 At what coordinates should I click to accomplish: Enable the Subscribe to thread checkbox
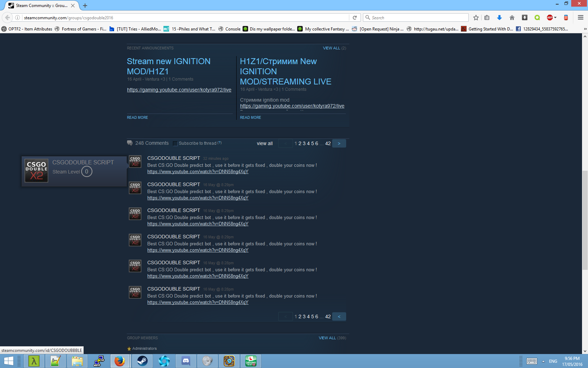click(175, 143)
